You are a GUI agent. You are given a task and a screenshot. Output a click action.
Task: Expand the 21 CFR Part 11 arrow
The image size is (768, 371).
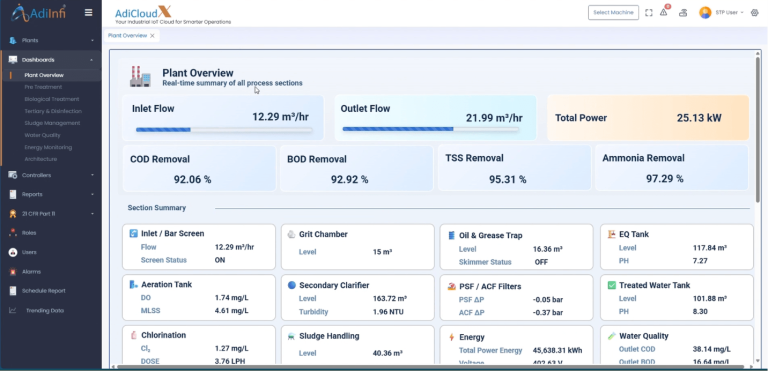coord(93,214)
